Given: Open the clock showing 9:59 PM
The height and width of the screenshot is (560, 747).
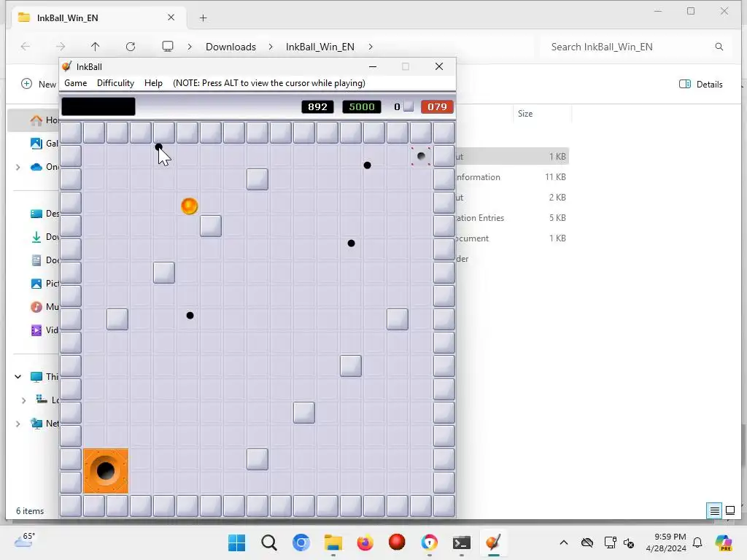Looking at the screenshot, I should tap(665, 542).
